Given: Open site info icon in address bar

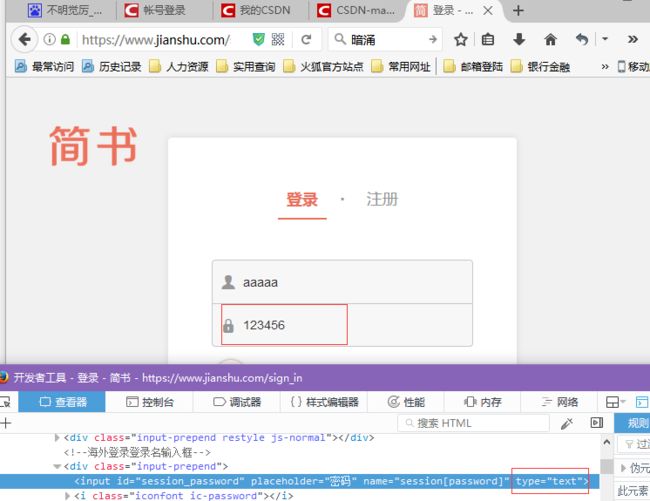Looking at the screenshot, I should 49,39.
